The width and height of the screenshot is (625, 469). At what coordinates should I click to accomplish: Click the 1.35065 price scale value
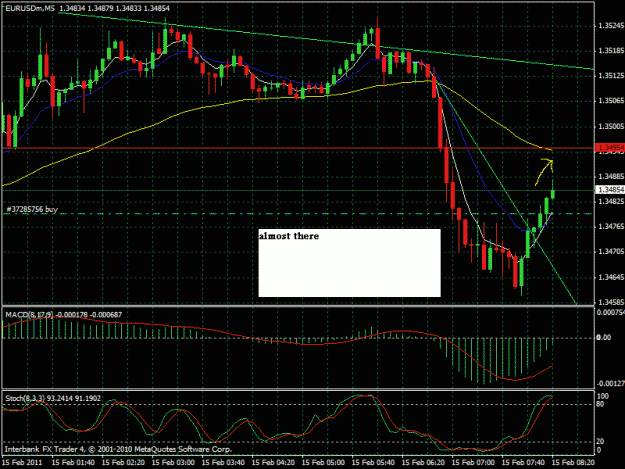[611, 101]
